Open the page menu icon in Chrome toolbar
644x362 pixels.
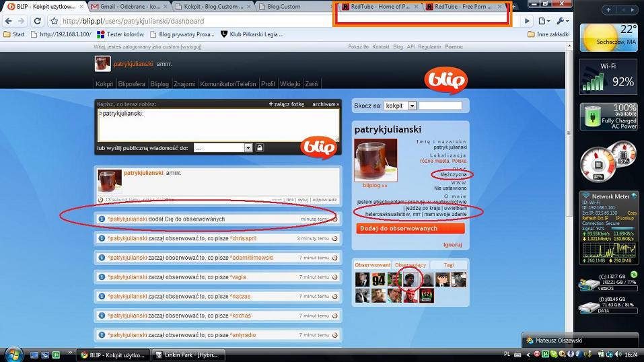(x=544, y=21)
